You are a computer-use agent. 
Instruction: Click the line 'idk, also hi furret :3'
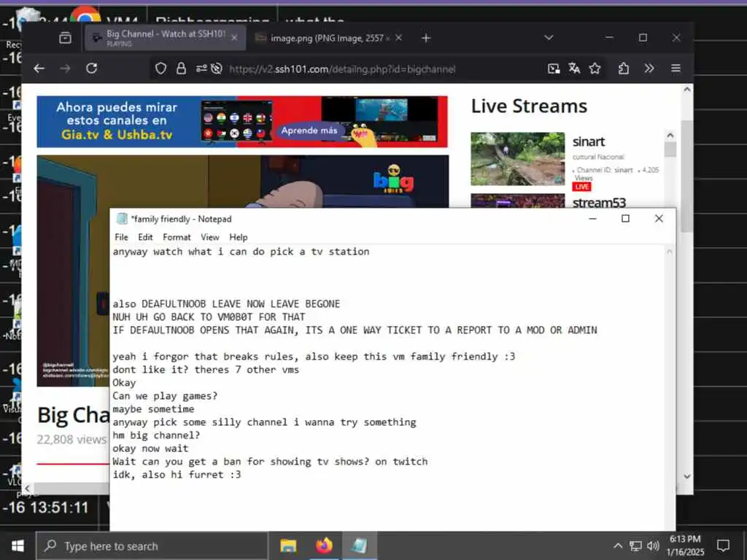tap(177, 475)
